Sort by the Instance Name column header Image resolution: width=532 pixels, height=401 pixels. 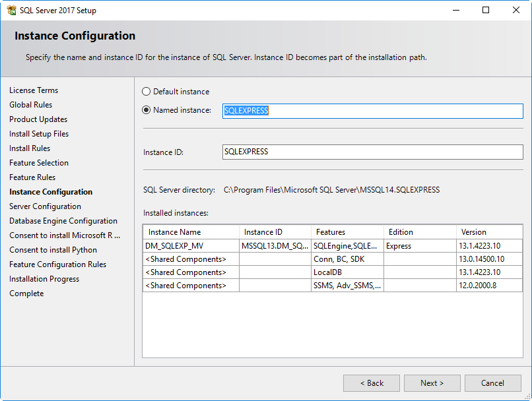pyautogui.click(x=191, y=232)
